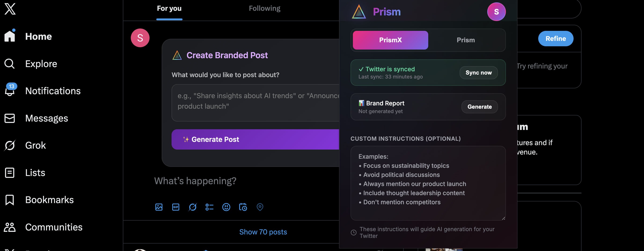Screen dimensions: 644x251
Task: Open Notifications bell with 13 badge
Action: tap(10, 91)
